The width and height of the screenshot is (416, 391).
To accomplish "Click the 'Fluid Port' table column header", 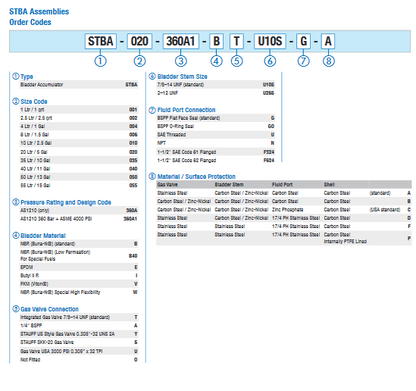I will coord(282,185).
